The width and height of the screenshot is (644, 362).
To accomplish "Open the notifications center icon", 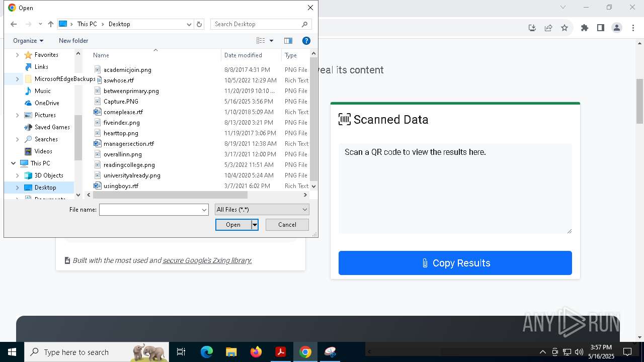I will click(x=627, y=352).
